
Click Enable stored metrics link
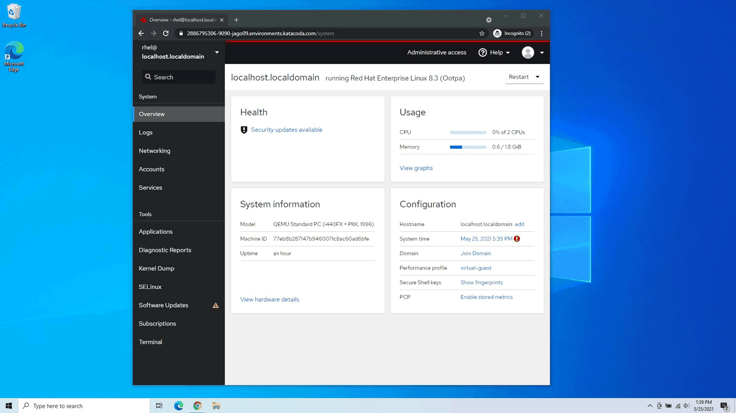486,297
